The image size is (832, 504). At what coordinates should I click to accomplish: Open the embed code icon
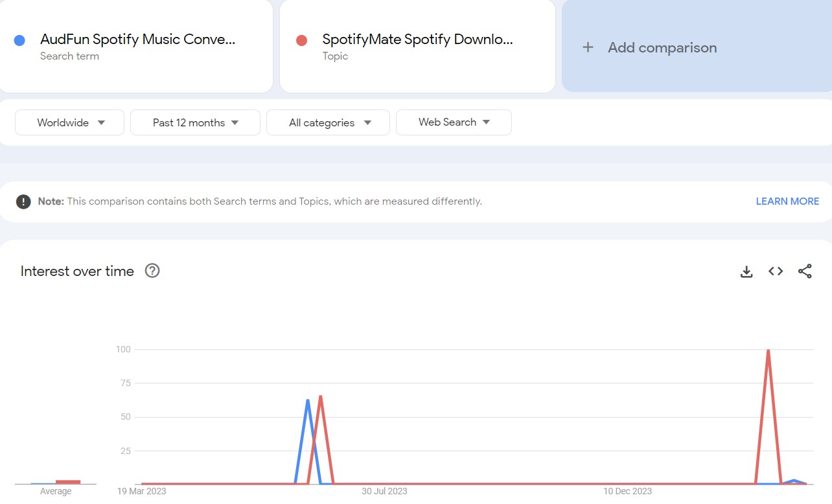click(x=776, y=271)
